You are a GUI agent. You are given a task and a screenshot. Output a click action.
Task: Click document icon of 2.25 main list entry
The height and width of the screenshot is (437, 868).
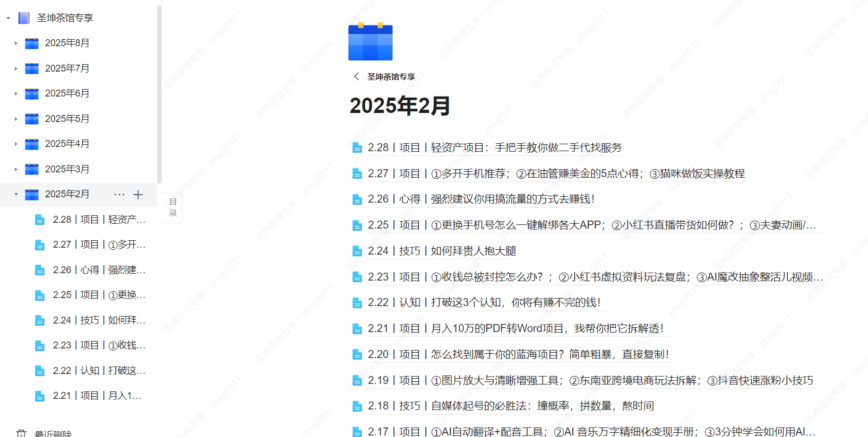[x=357, y=225]
